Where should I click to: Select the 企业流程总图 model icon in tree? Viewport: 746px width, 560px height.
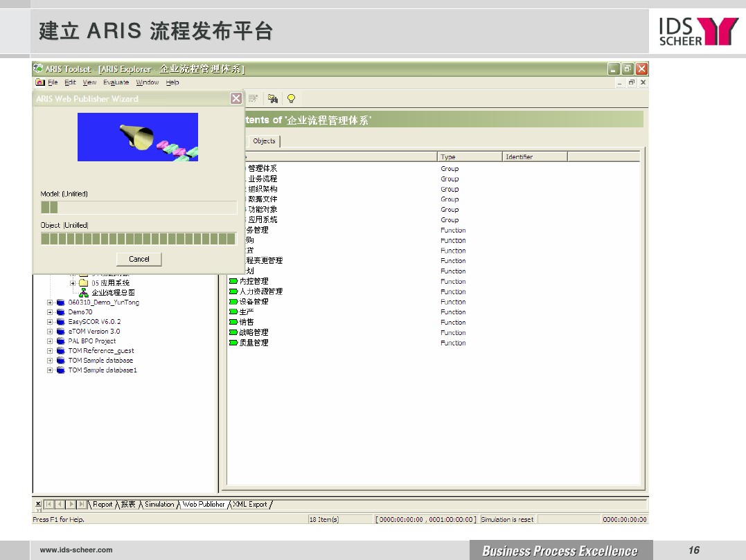[x=84, y=292]
